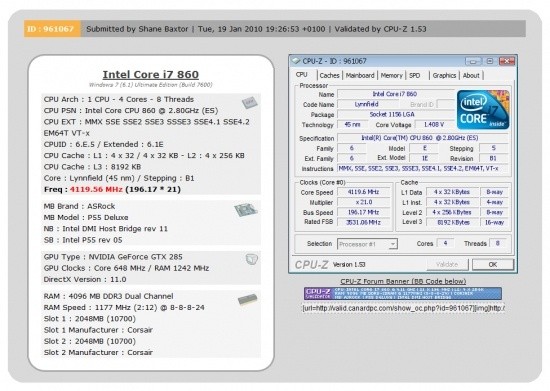Click the greyed Validate button
The width and height of the screenshot is (550, 391).
pos(447,264)
